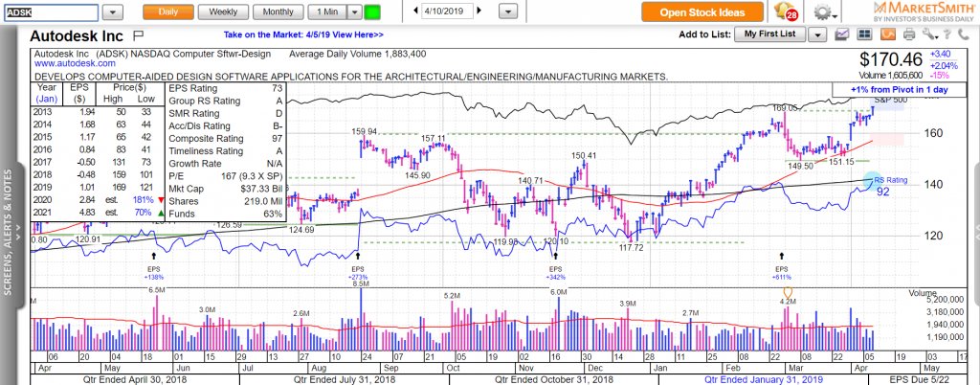This screenshot has width=980, height=385.
Task: Click the chart view icon
Action: click(841, 34)
